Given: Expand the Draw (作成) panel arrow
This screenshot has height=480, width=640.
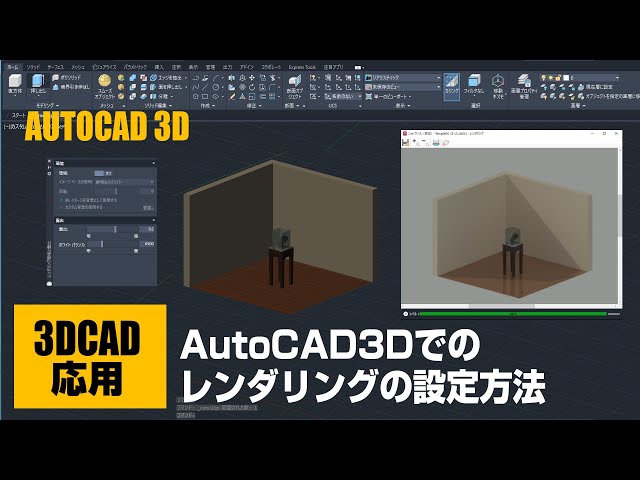Looking at the screenshot, I should [214, 106].
